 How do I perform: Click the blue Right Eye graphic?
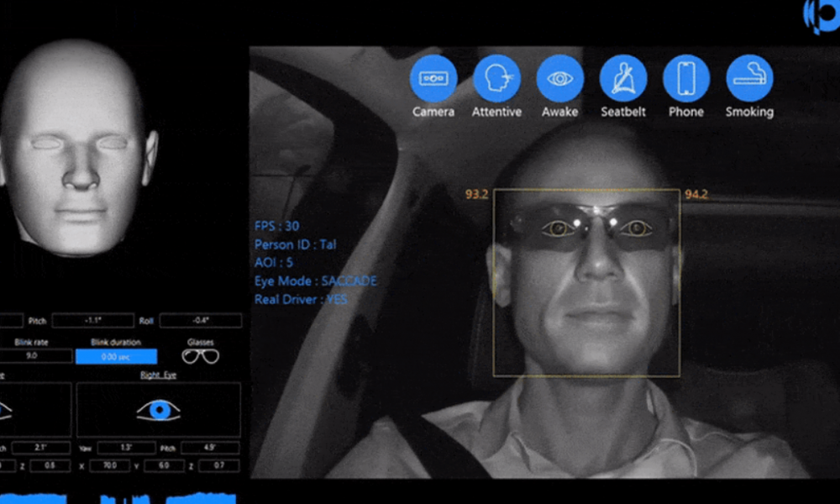[159, 410]
